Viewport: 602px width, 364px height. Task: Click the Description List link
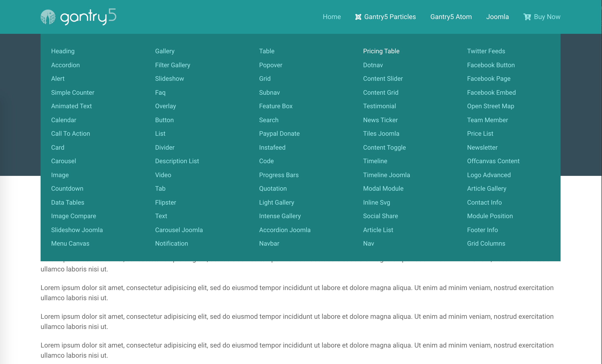click(177, 161)
